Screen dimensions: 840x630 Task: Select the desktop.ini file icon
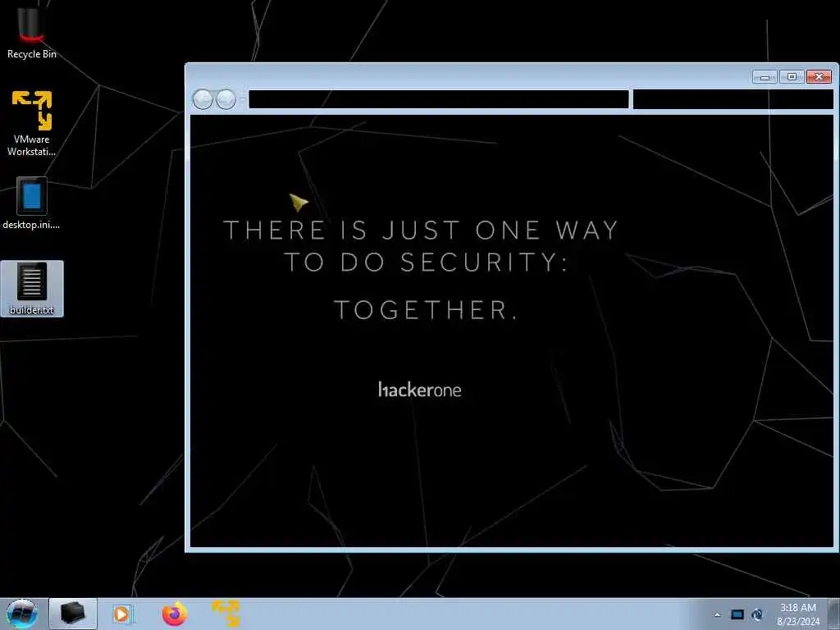point(32,203)
